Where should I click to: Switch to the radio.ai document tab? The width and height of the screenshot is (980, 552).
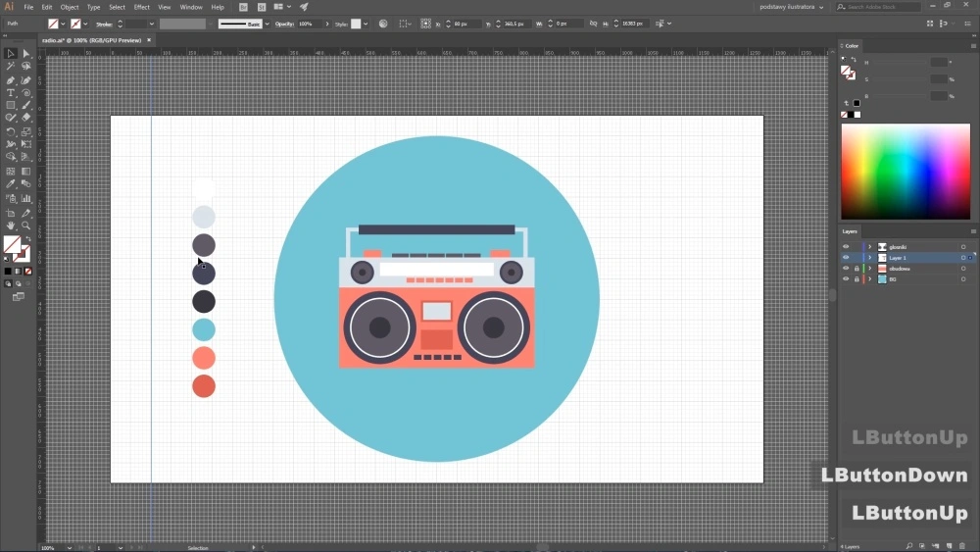coord(92,40)
